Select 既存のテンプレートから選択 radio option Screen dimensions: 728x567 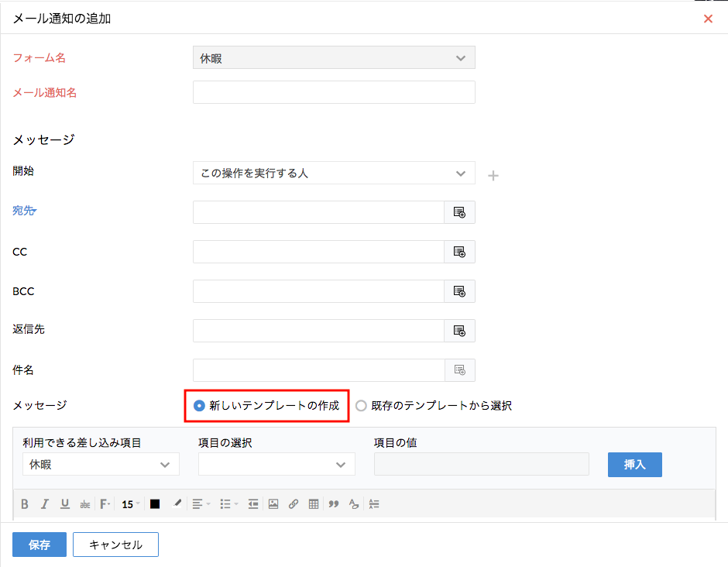[x=361, y=405]
